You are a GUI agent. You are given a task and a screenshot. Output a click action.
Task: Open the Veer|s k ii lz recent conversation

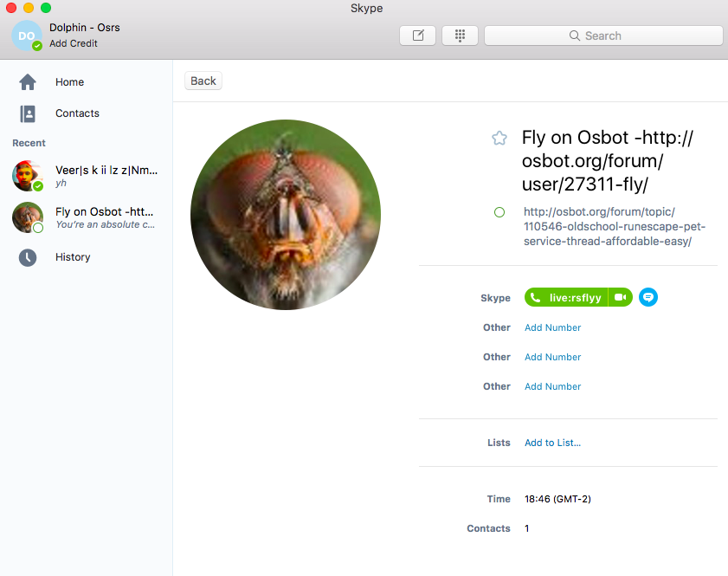[87, 176]
